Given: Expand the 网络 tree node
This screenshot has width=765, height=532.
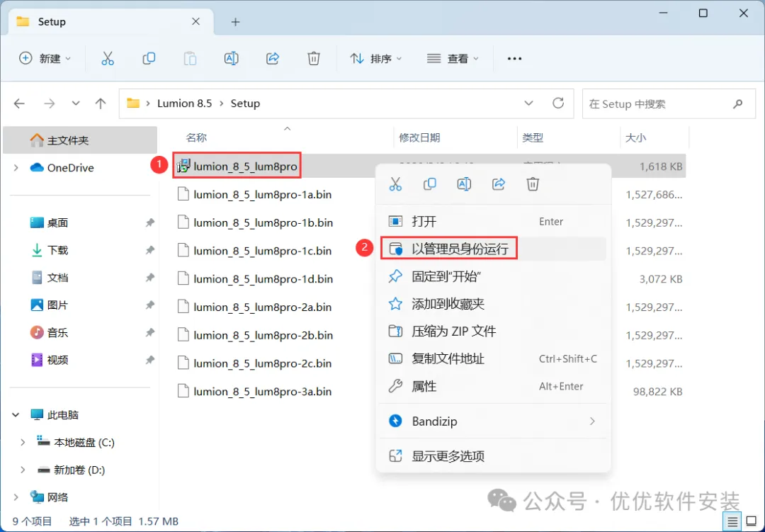Looking at the screenshot, I should 16,497.
